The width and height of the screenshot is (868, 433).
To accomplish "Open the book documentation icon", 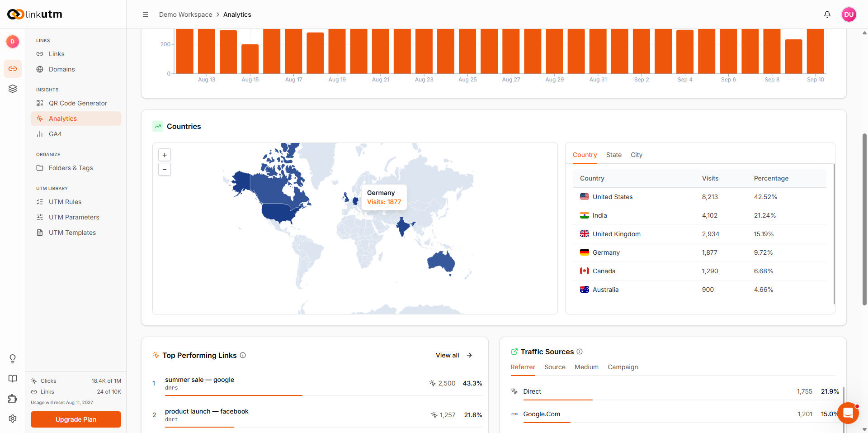I will coord(13,379).
